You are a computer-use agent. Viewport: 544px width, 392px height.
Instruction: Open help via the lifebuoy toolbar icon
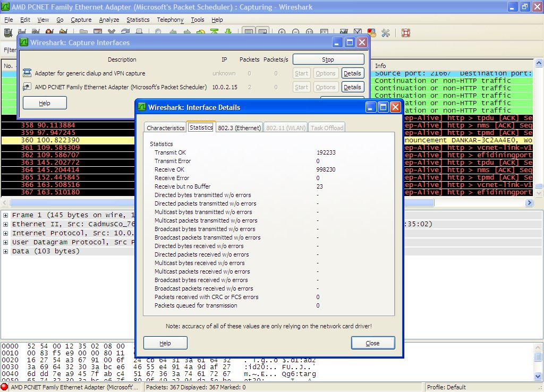coord(406,32)
